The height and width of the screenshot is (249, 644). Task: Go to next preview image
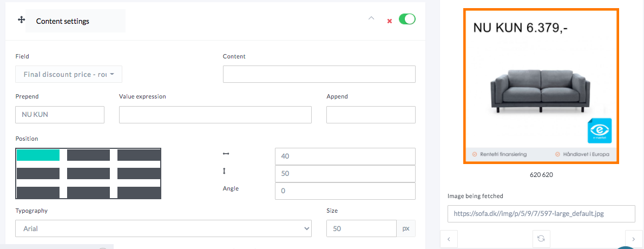[634, 239]
